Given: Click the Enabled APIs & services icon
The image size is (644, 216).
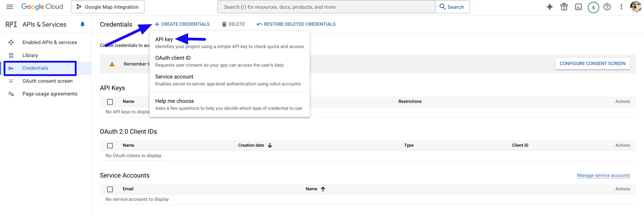Looking at the screenshot, I should 11,42.
